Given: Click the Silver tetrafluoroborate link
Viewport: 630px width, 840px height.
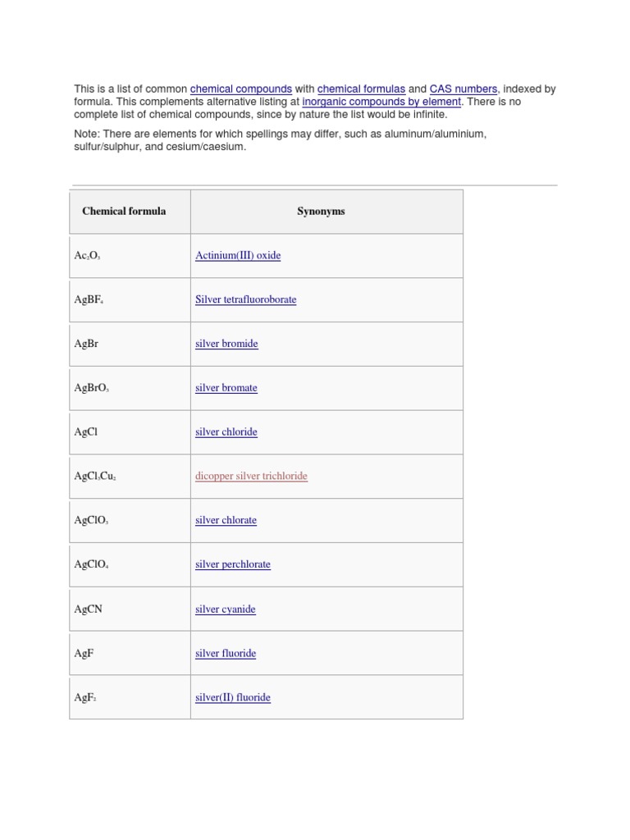Looking at the screenshot, I should coord(245,300).
